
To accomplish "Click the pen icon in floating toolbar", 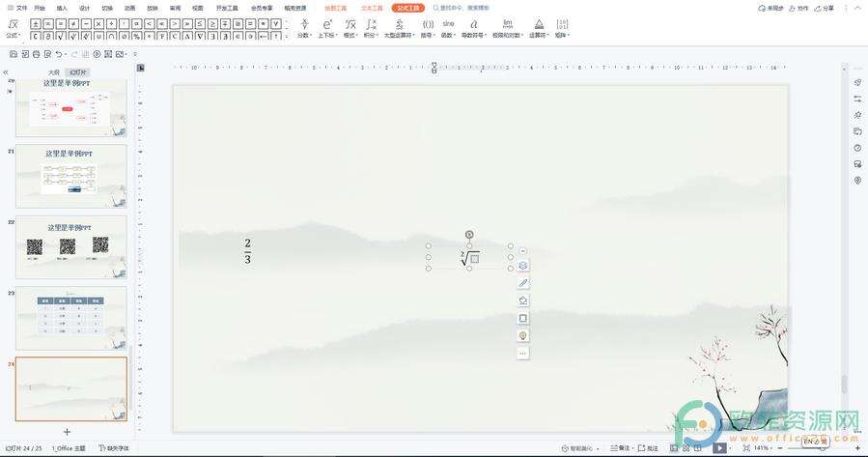I will tap(523, 283).
